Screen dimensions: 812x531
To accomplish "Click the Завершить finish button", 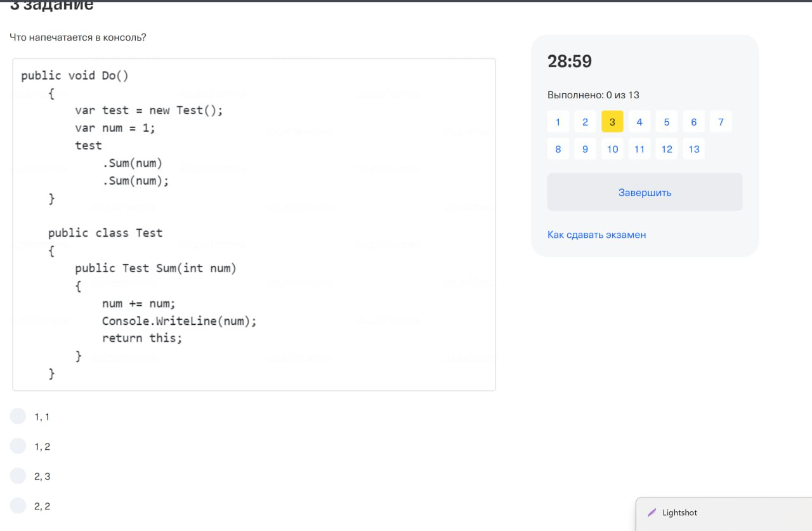I will tap(645, 192).
